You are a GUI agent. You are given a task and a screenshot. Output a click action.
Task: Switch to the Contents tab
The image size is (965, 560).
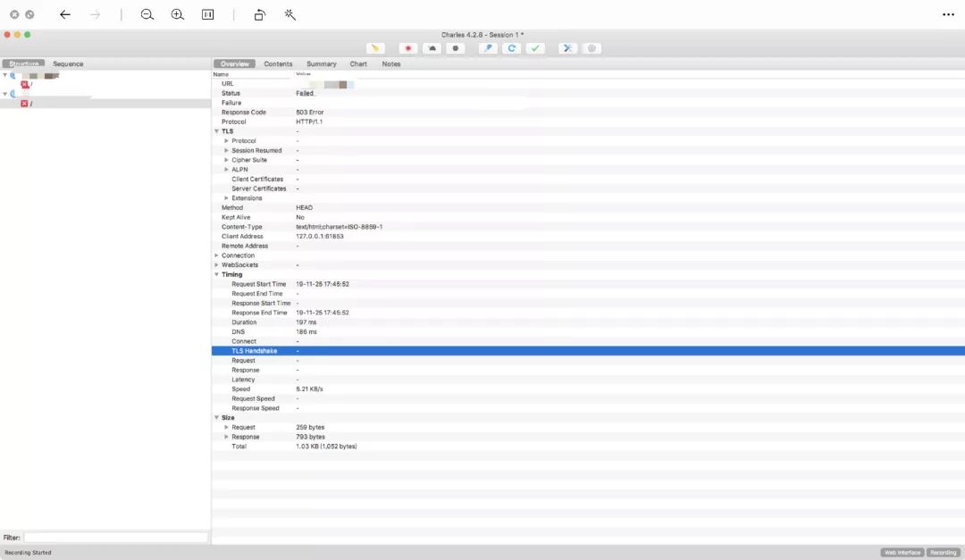pyautogui.click(x=278, y=64)
